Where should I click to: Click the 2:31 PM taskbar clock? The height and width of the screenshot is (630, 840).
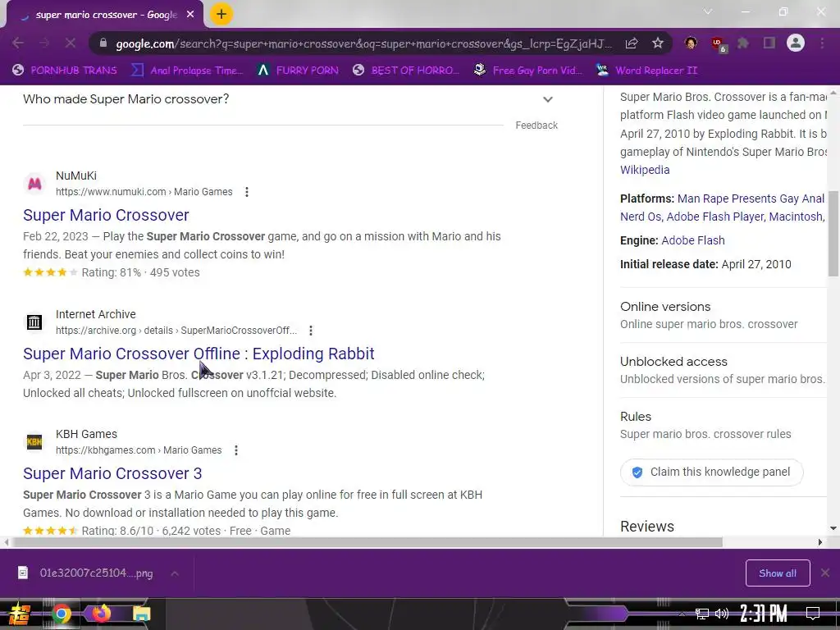764,613
